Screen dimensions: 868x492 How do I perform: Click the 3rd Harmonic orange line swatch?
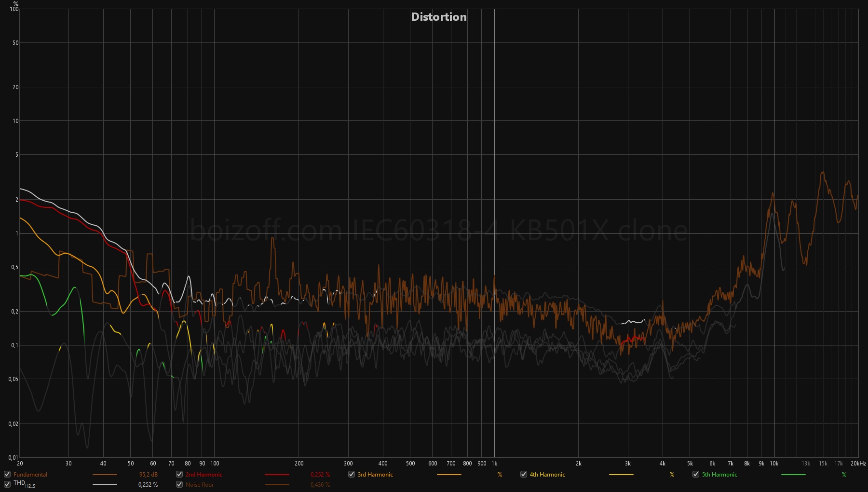[449, 475]
